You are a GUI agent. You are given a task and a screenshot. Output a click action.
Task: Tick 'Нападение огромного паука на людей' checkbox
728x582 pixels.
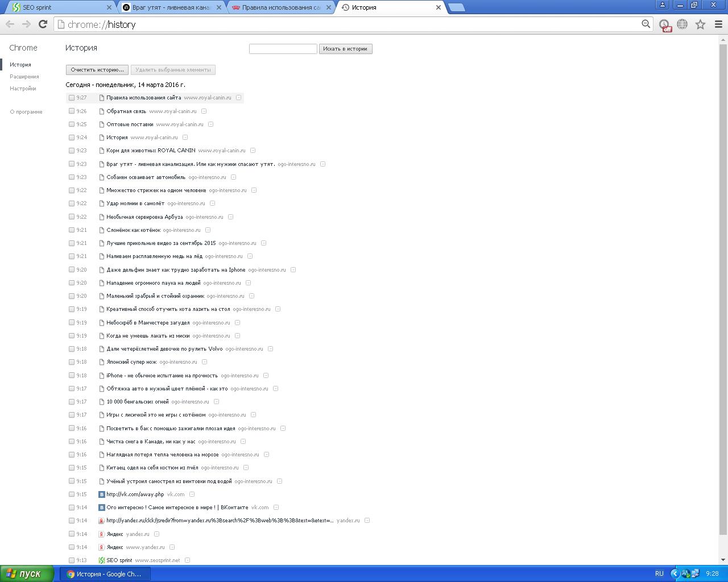72,283
